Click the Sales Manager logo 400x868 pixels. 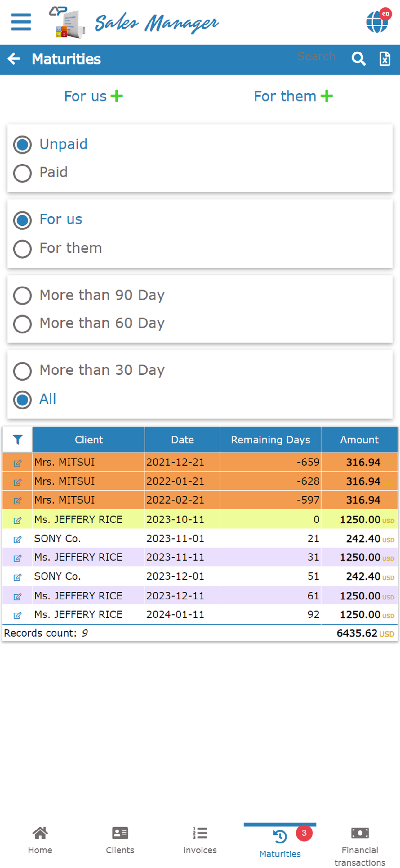[x=134, y=22]
